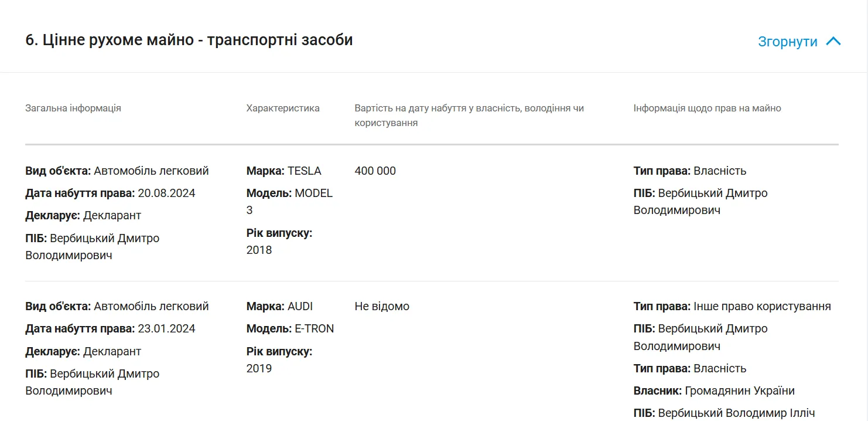Viewport: 868px width, 421px height.
Task: Select the name "Вербицький Володимир Ілліч"
Action: [x=736, y=413]
